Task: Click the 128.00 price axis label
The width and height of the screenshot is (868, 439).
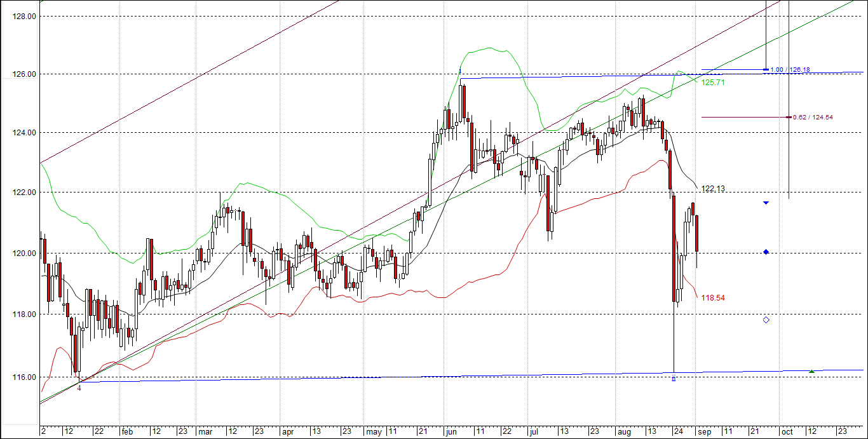Action: click(24, 16)
